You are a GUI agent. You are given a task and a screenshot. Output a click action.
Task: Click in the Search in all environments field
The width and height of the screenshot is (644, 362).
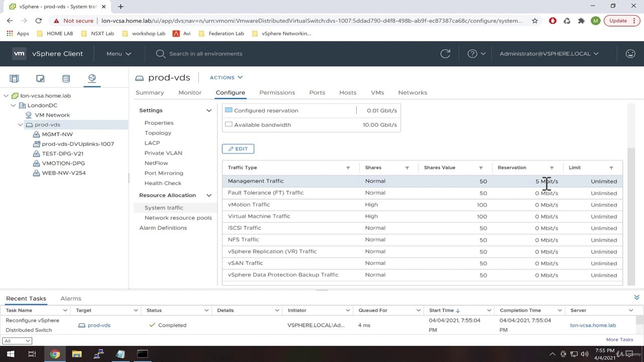[205, 53]
